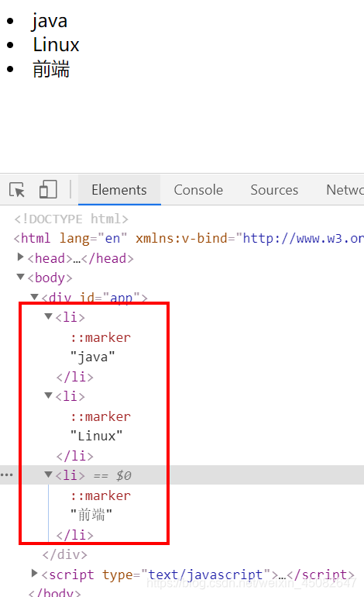Switch to the Console tab
364x597 pixels.
pos(198,190)
